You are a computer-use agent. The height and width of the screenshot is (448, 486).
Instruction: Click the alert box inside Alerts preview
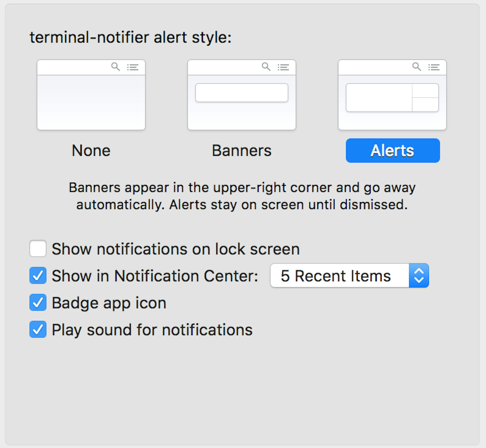tap(379, 98)
